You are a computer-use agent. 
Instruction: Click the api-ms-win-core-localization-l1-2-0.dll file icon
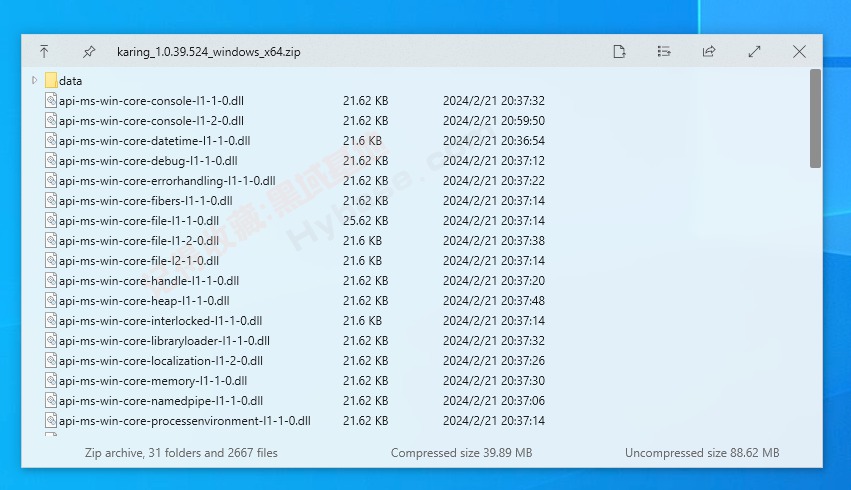coord(51,360)
